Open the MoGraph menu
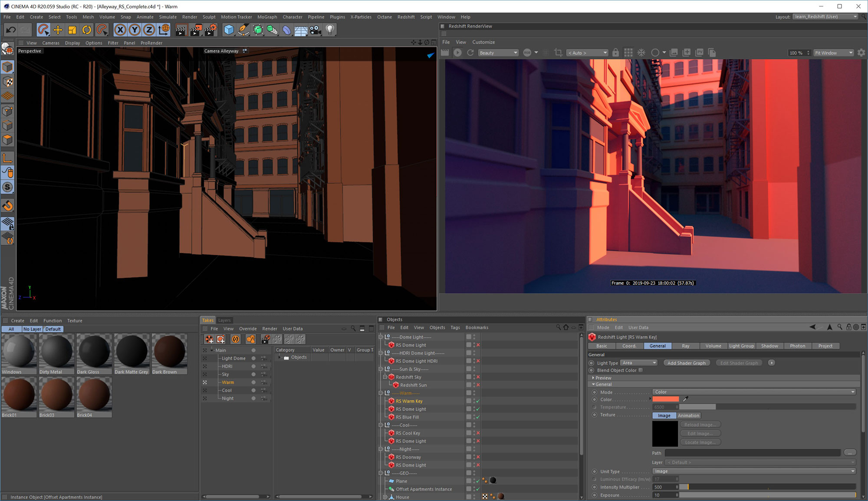This screenshot has height=501, width=868. (267, 17)
